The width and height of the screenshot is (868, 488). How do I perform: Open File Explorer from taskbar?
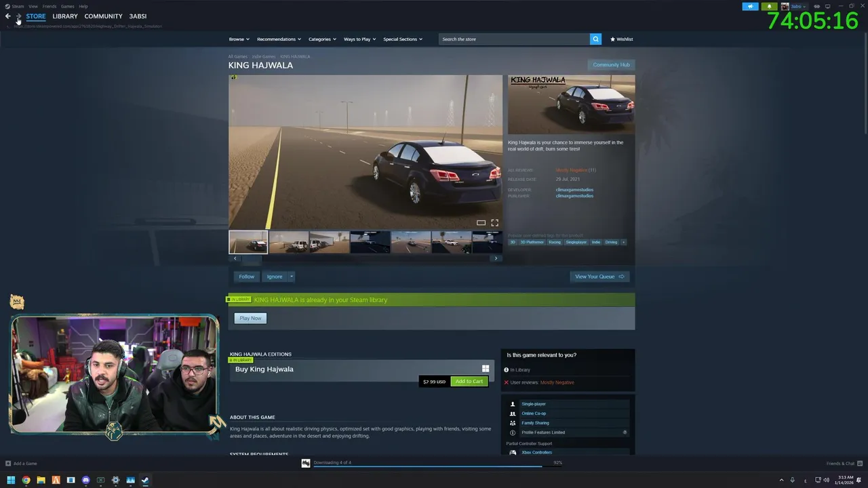41,481
